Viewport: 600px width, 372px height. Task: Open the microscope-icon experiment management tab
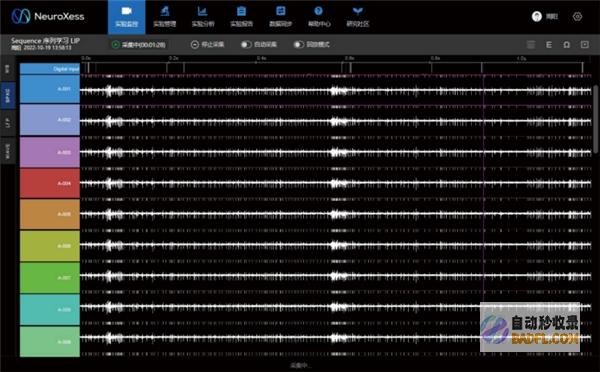[165, 17]
